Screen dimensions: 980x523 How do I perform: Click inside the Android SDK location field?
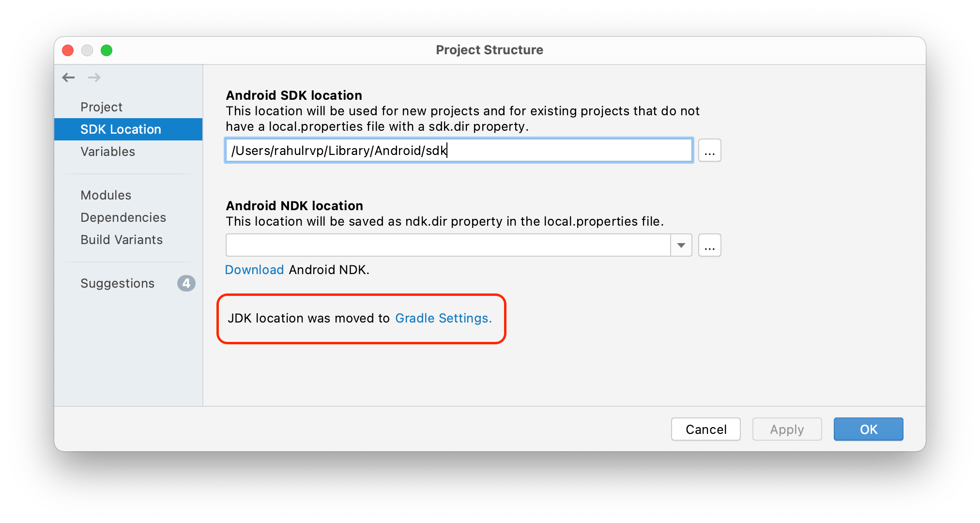point(458,150)
